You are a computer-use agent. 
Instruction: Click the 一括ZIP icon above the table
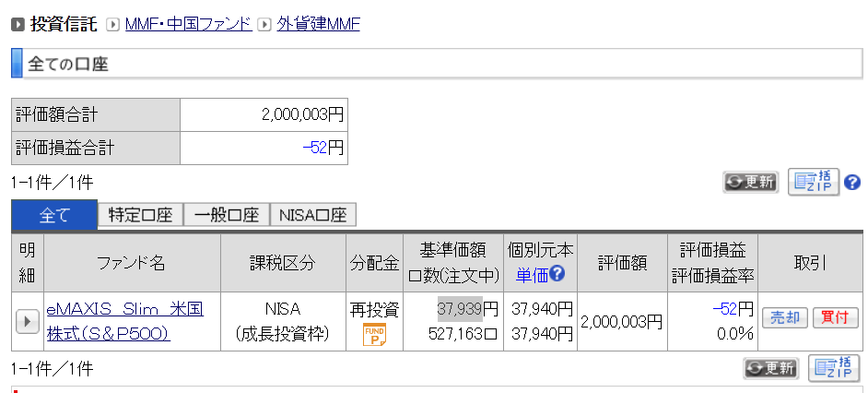click(x=814, y=182)
